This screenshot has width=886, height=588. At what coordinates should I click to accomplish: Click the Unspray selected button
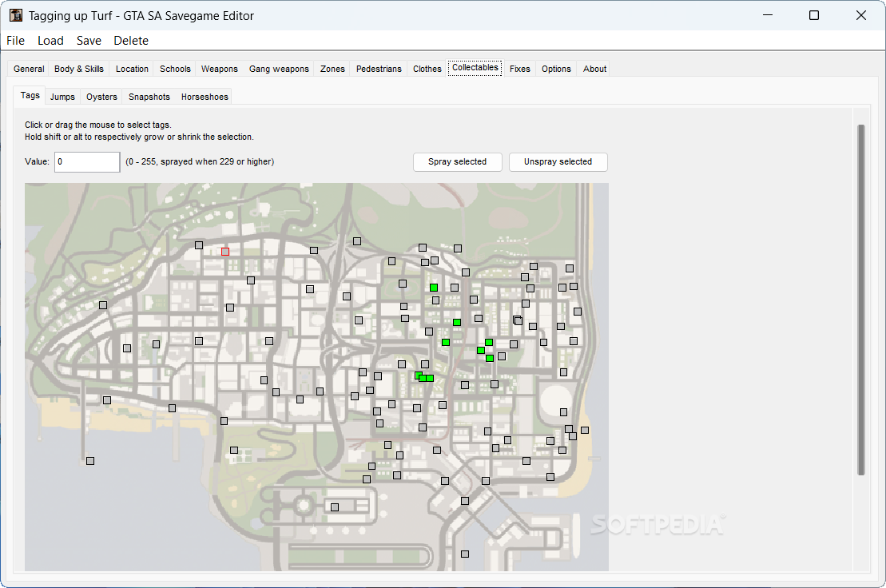[x=558, y=161]
